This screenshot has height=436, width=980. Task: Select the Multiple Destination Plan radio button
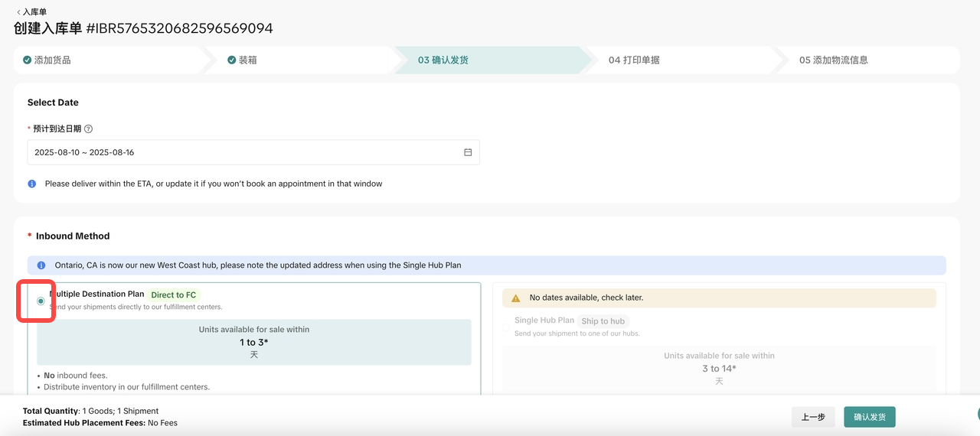click(41, 301)
